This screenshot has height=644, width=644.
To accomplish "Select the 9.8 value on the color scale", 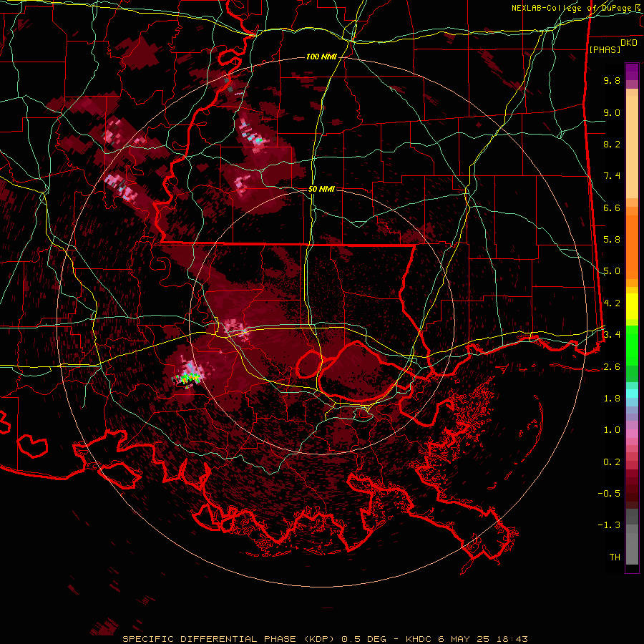I will point(612,80).
